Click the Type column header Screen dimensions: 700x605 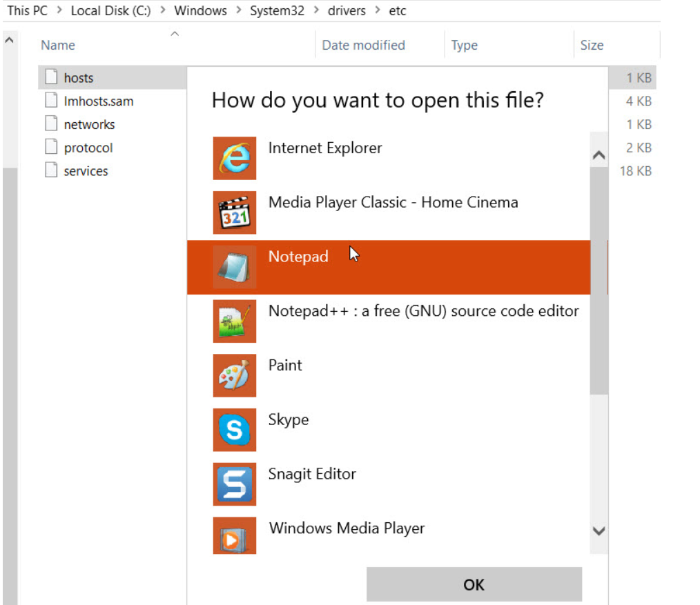(x=464, y=46)
